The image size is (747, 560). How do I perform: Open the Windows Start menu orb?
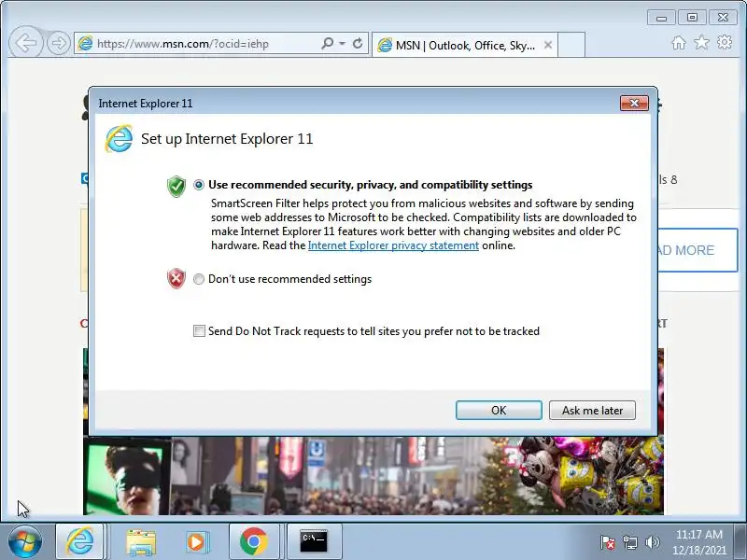coord(25,541)
